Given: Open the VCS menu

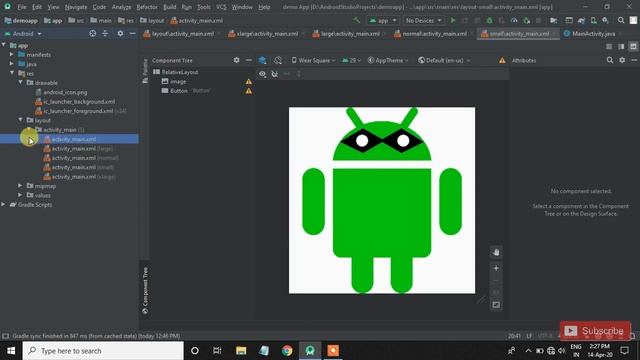Looking at the screenshot, I should tap(221, 7).
